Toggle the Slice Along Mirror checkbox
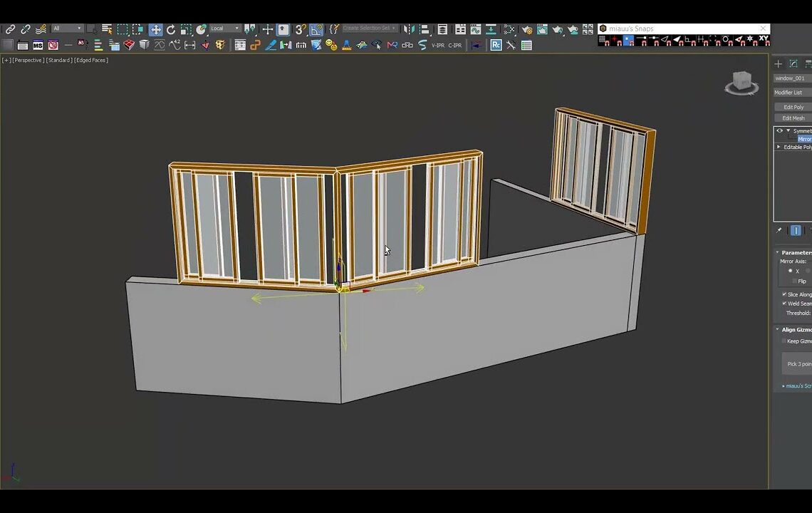Screen dimensions: 812x513 tap(784, 294)
